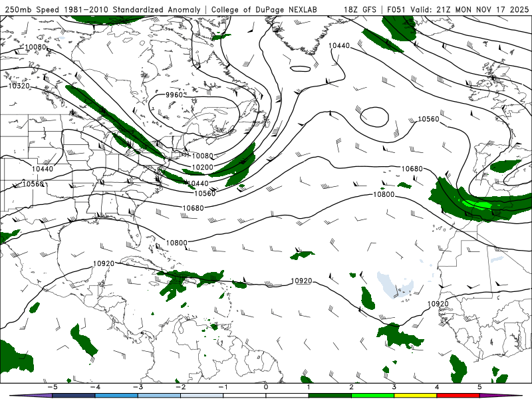Click the -5 tick label on the colorbar
532x399 pixels.
[x=53, y=387]
